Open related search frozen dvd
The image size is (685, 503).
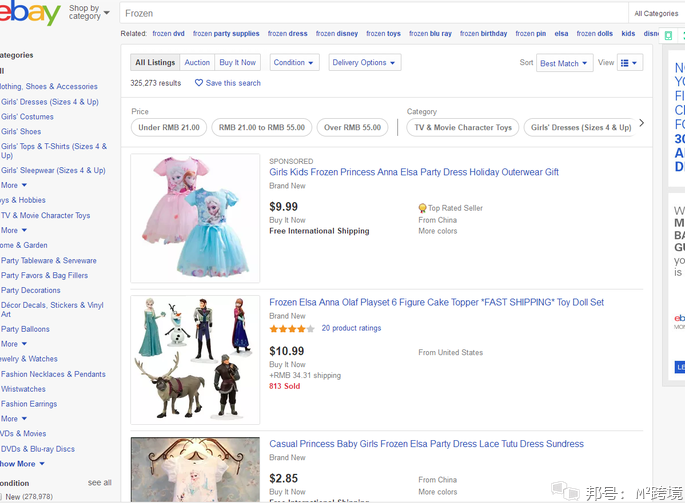[x=168, y=34]
